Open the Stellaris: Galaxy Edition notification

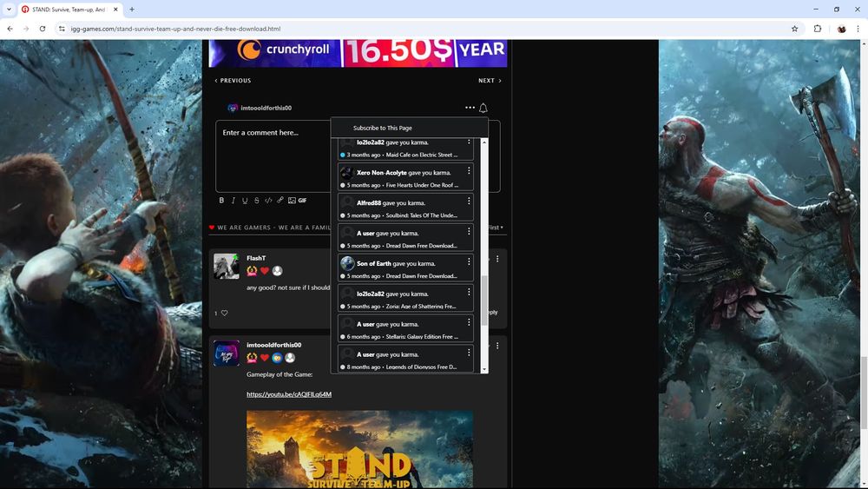point(405,329)
